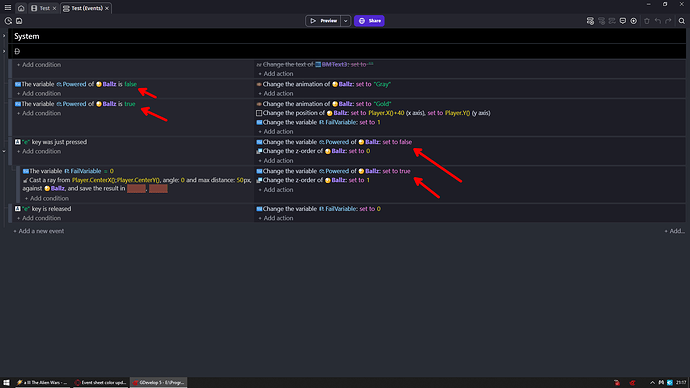Add condition under 'Powered is true'
690x388 pixels.
39,113
